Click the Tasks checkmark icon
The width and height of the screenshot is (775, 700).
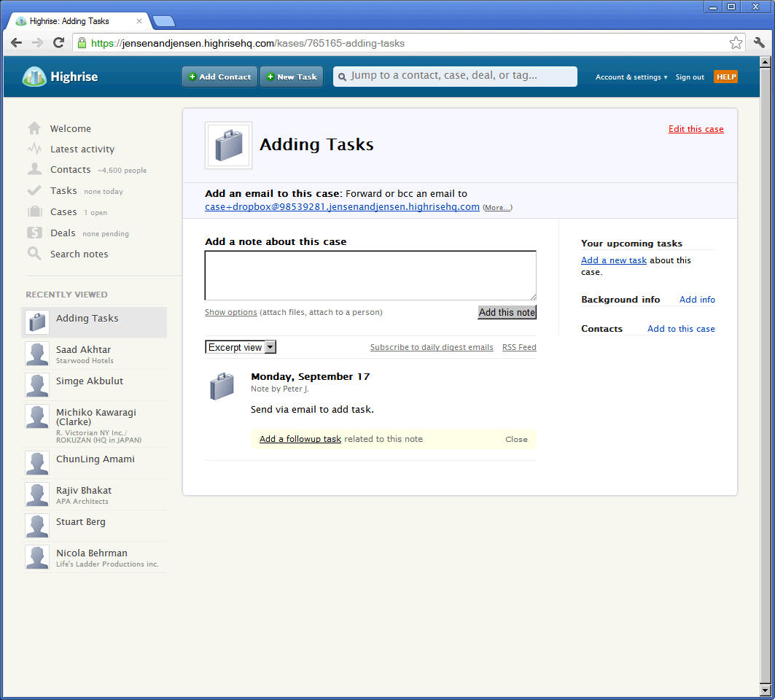[34, 190]
